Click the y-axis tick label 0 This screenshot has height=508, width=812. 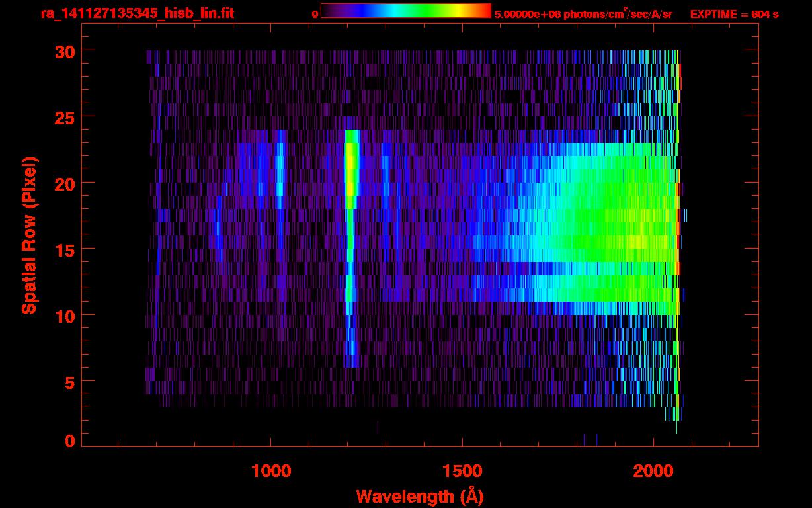[x=69, y=441]
